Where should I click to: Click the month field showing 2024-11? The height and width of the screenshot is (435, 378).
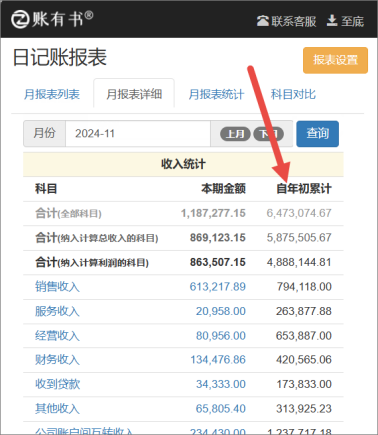(138, 134)
